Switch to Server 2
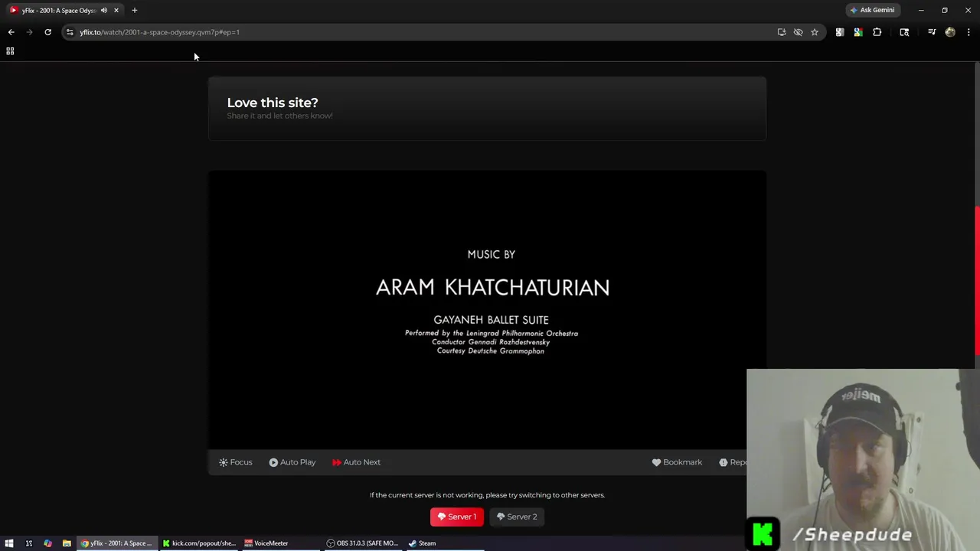Image resolution: width=980 pixels, height=551 pixels. (x=517, y=517)
